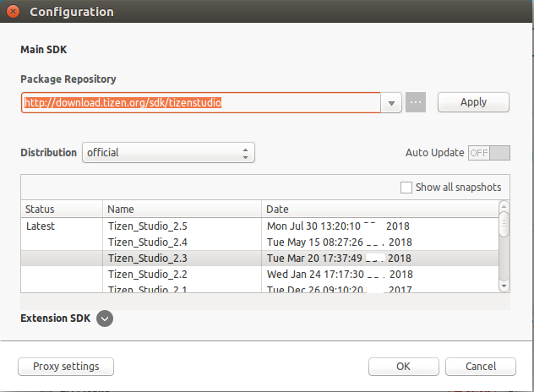Expand the Extension SDK section
Image resolution: width=534 pixels, height=392 pixels.
click(105, 318)
